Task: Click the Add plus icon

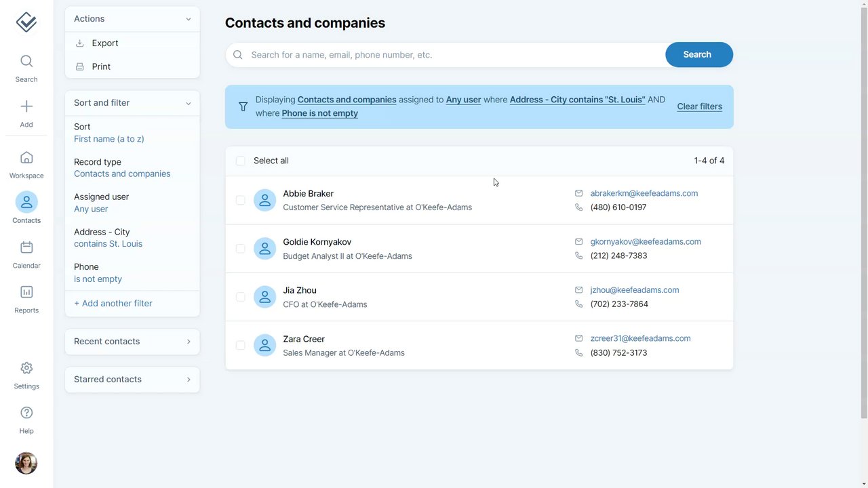Action: pyautogui.click(x=26, y=106)
